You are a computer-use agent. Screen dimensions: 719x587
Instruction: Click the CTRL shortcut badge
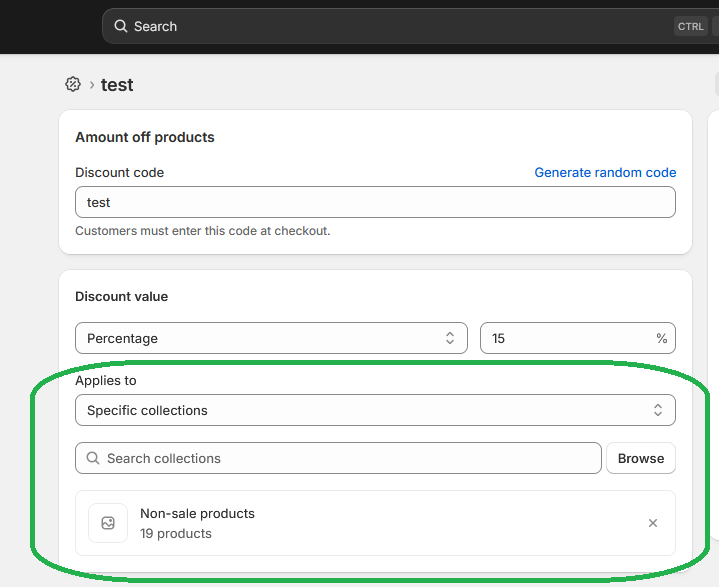click(x=690, y=27)
